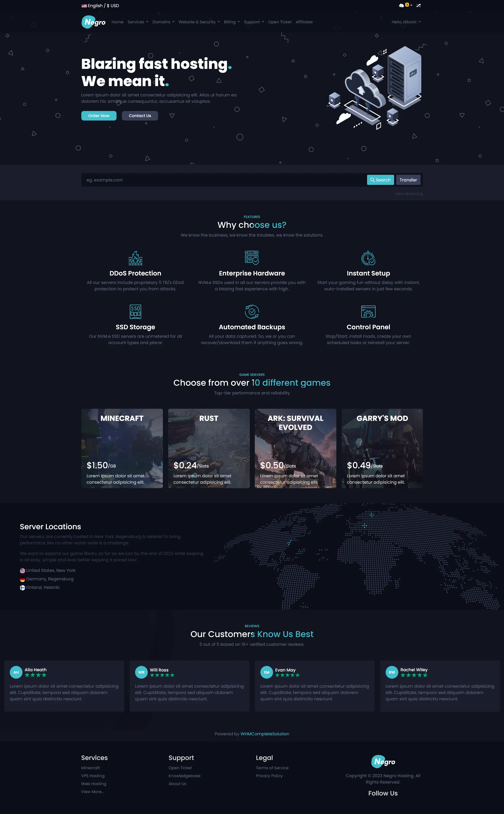Viewport: 504px width, 814px height.
Task: Click the domain search input field
Action: 223,180
